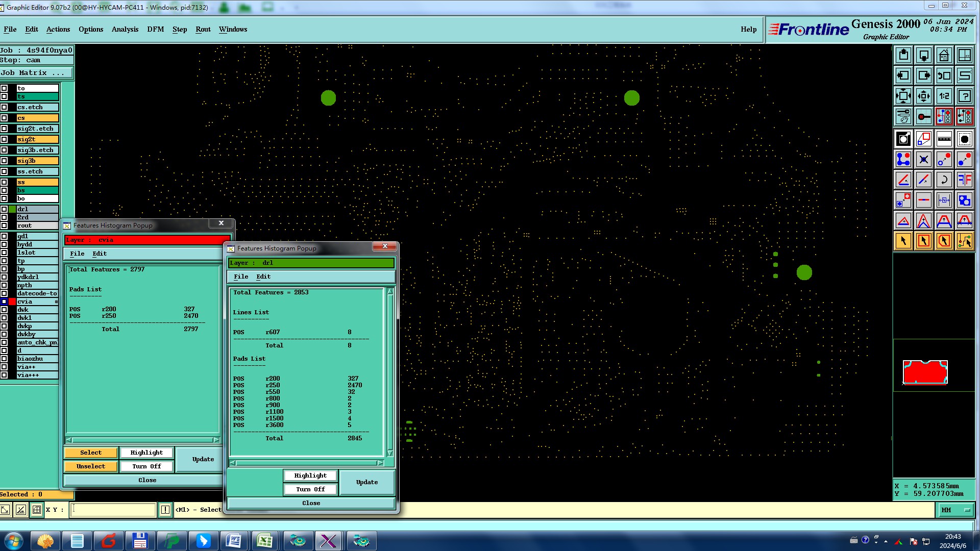Toggle the checkbox for layer 'cs.etch'

coord(4,107)
